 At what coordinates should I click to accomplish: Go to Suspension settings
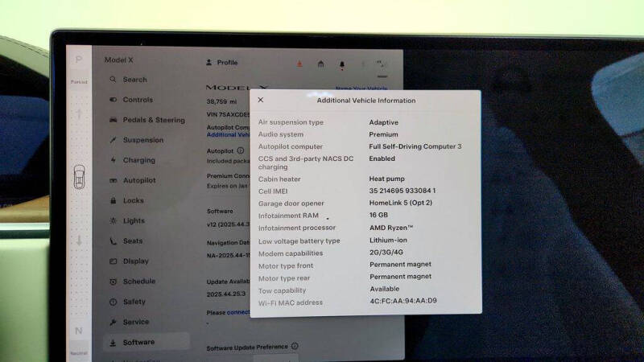(142, 140)
